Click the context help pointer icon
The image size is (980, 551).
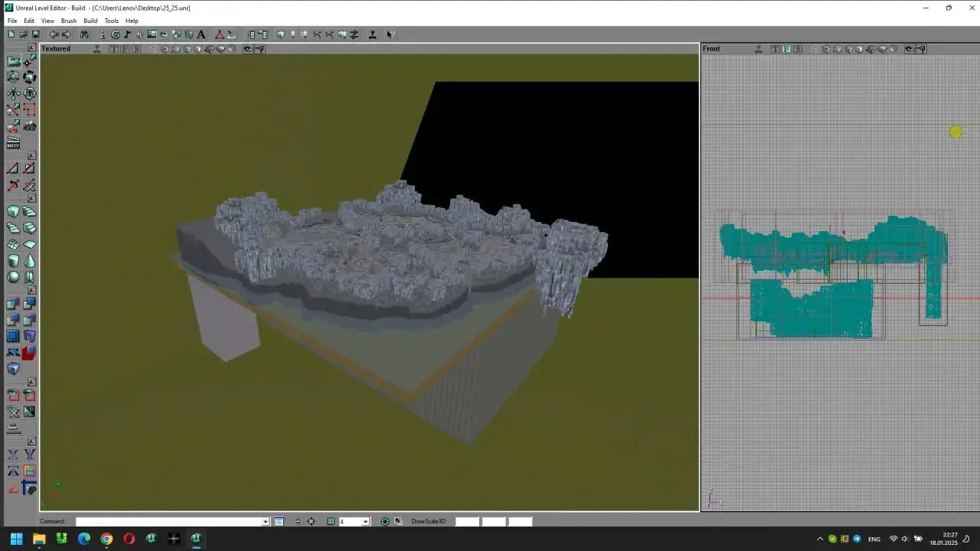coord(390,34)
